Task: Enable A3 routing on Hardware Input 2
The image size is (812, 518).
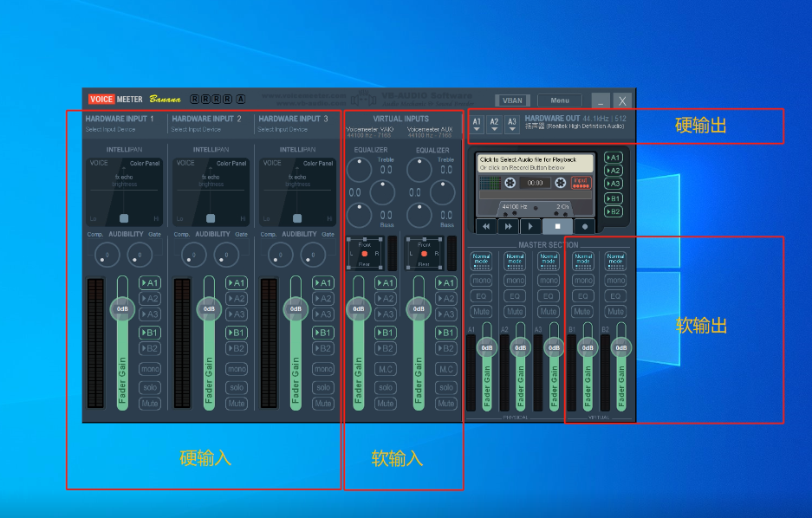Action: pos(237,314)
